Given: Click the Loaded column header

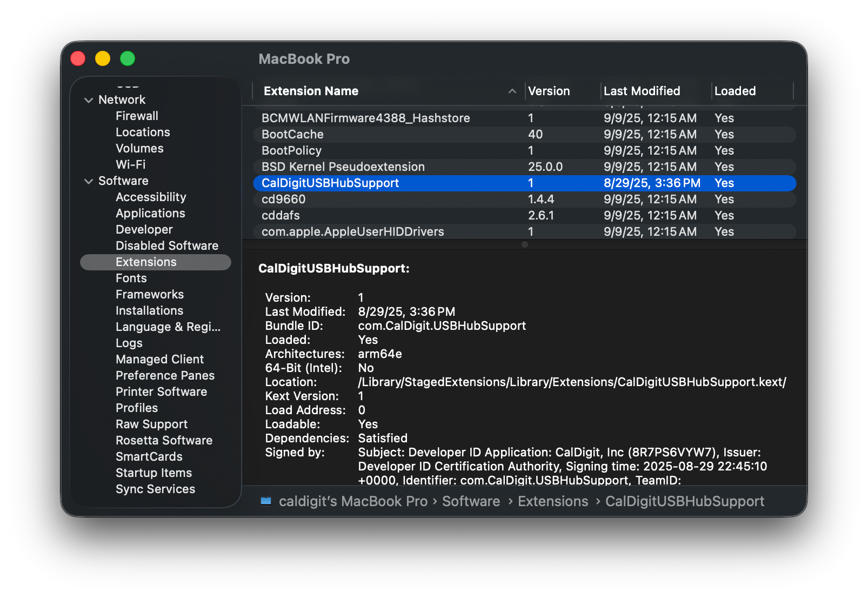Looking at the screenshot, I should pyautogui.click(x=735, y=91).
